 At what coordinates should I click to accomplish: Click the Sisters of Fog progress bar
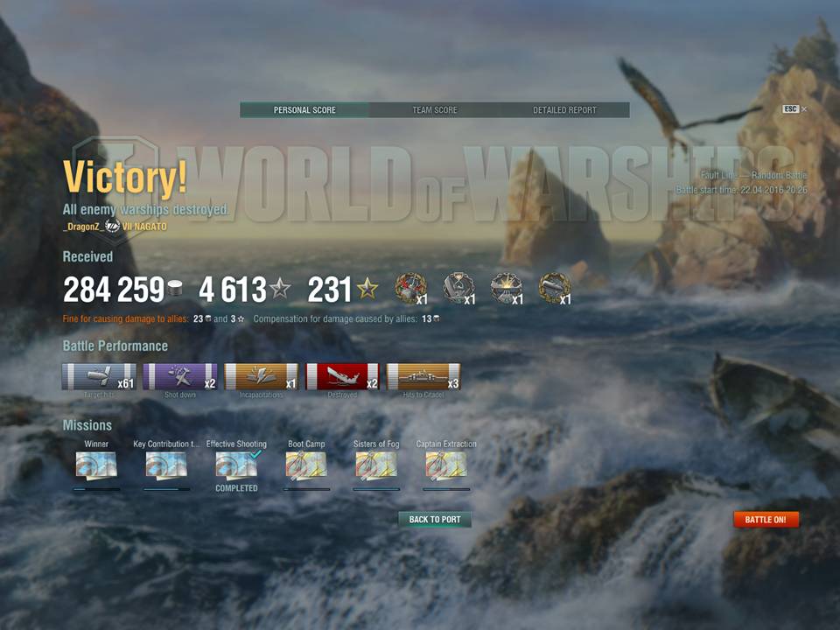point(376,489)
